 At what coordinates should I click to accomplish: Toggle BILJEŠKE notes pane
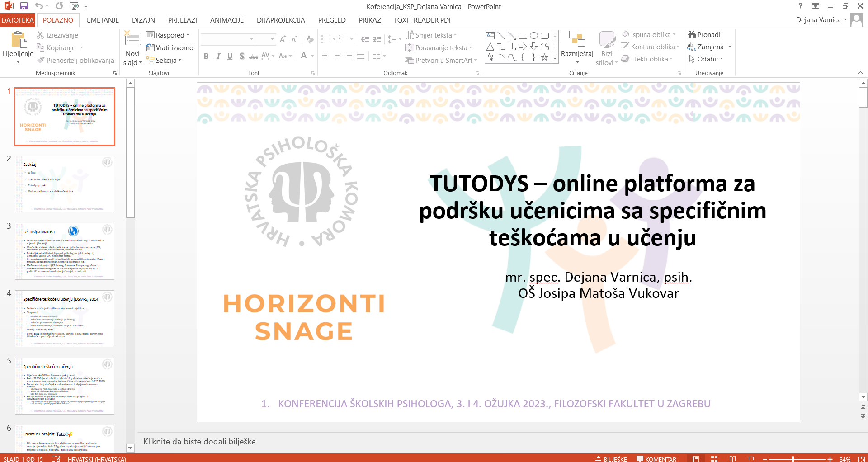coord(611,459)
